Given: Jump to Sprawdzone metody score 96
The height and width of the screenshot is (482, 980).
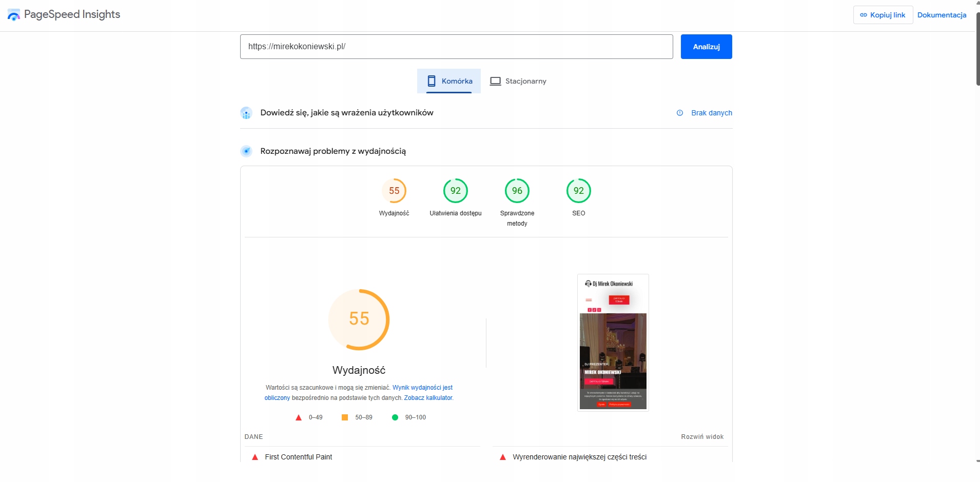Looking at the screenshot, I should pos(517,191).
